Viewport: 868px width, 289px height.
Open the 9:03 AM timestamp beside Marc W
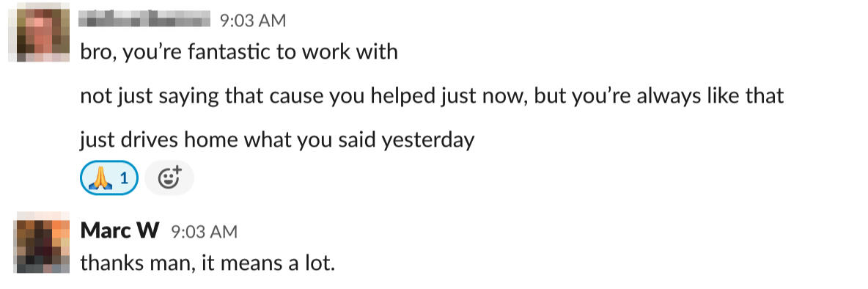point(203,232)
